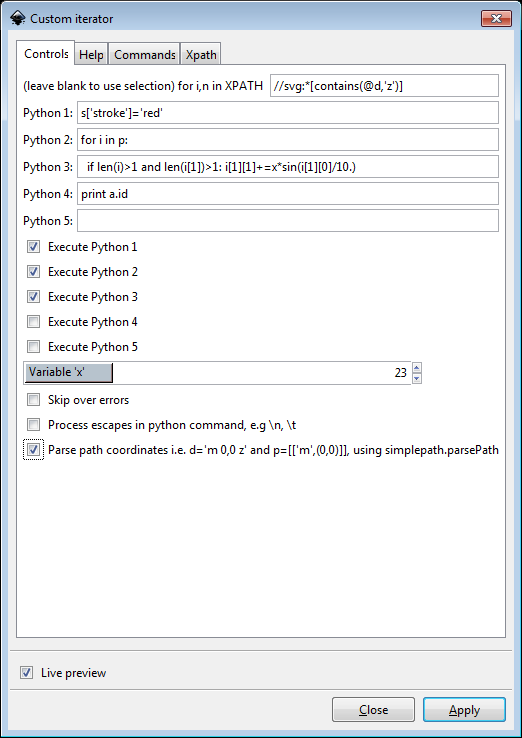
Task: Click the Apply button
Action: point(464,710)
